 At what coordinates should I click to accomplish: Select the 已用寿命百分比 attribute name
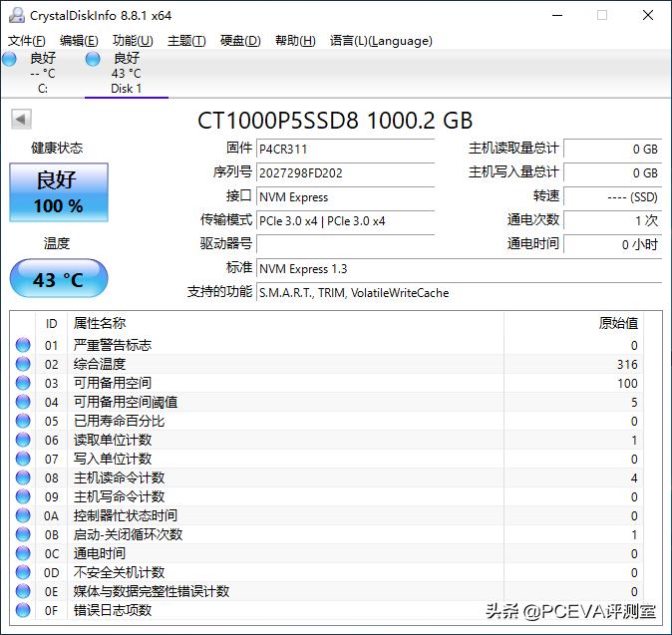119,421
